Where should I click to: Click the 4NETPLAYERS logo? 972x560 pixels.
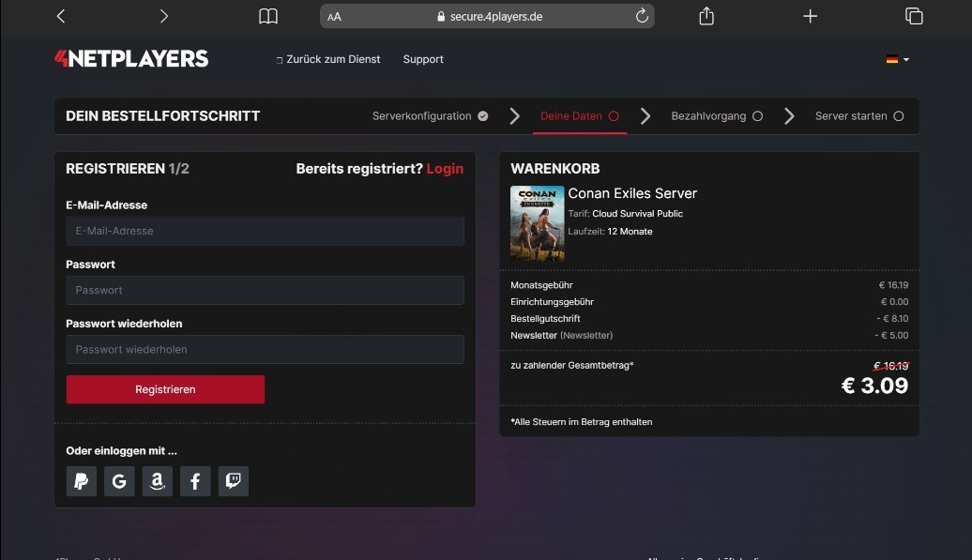[x=131, y=59]
